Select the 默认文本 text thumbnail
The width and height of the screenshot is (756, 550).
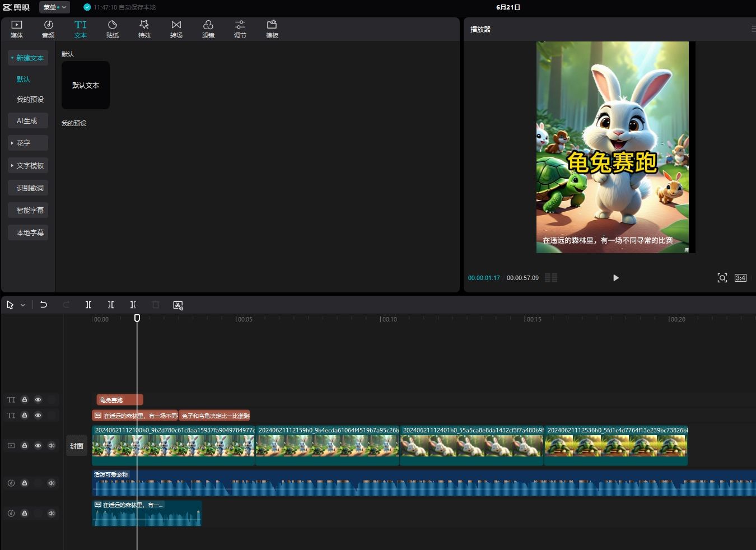[x=86, y=85]
